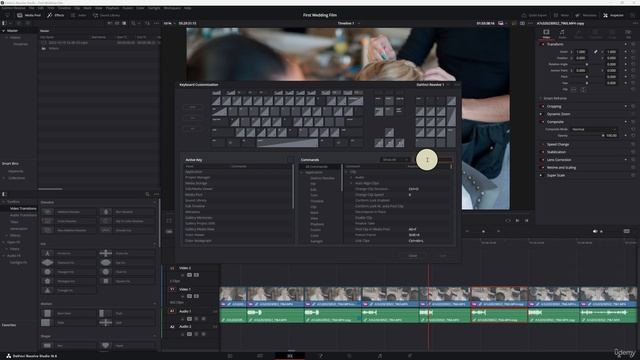Expand the Application commands group
The width and height of the screenshot is (640, 360).
point(302,172)
